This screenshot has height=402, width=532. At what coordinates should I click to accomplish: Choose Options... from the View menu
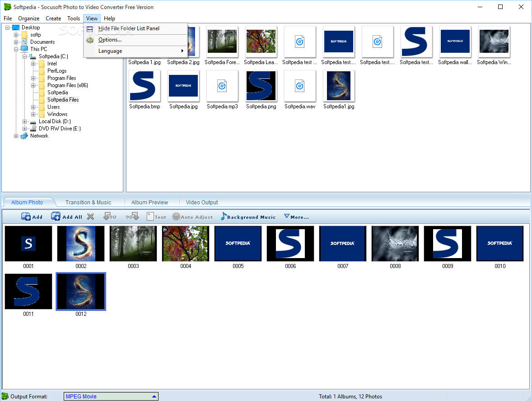click(136, 40)
